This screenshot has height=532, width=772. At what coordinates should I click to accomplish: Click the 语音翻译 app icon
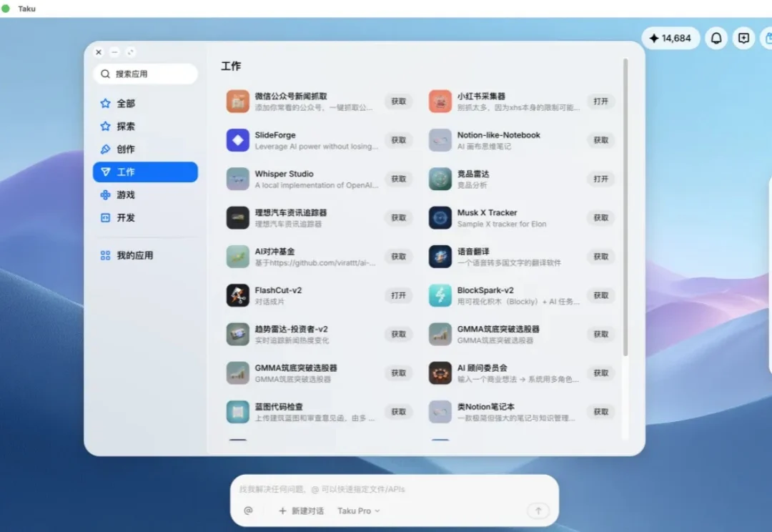[439, 257]
